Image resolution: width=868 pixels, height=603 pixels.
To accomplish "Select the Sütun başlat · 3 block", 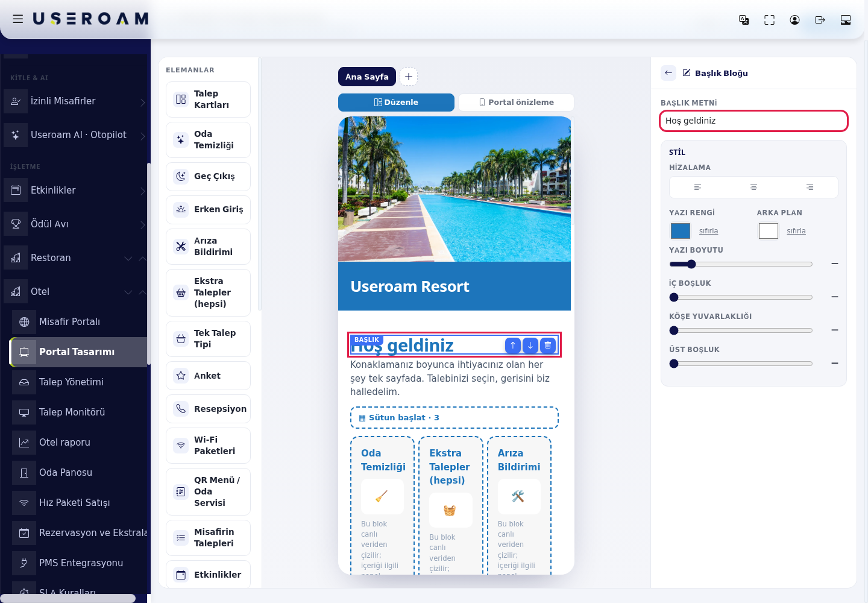I will 454,418.
